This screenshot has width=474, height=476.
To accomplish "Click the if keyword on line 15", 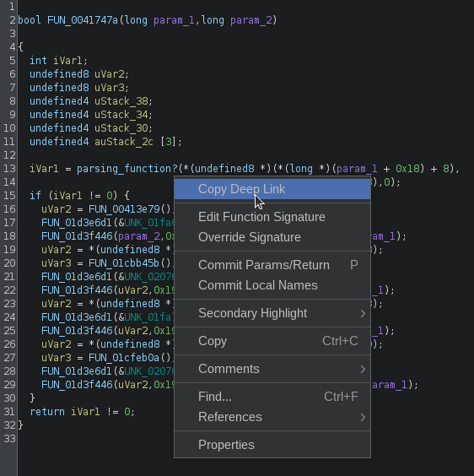I will pyautogui.click(x=35, y=196).
